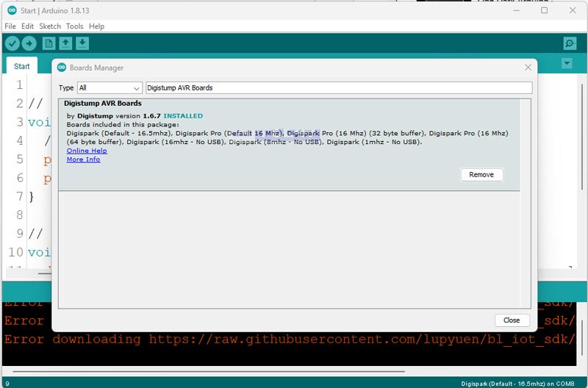Open the Sketch menu
Screen dimensions: 588x388
click(x=50, y=26)
